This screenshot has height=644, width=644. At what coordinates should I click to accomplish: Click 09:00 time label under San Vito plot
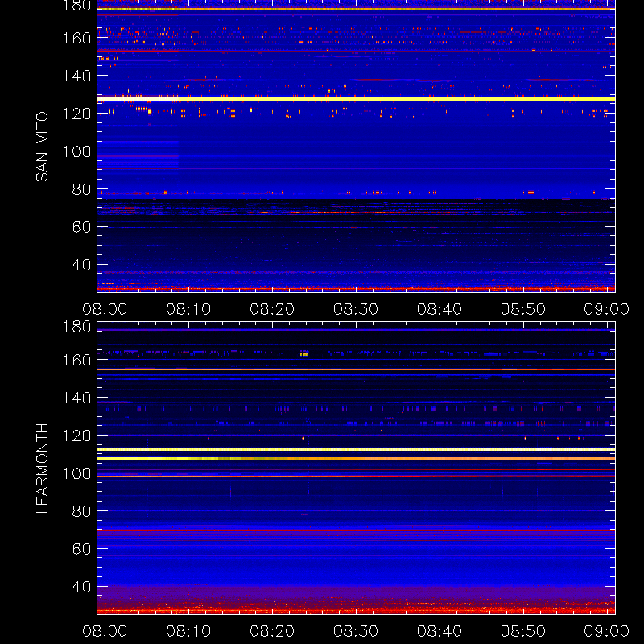pos(607,309)
